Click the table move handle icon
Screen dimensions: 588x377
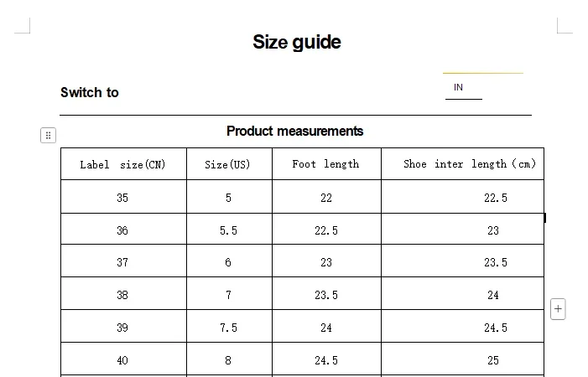click(48, 135)
